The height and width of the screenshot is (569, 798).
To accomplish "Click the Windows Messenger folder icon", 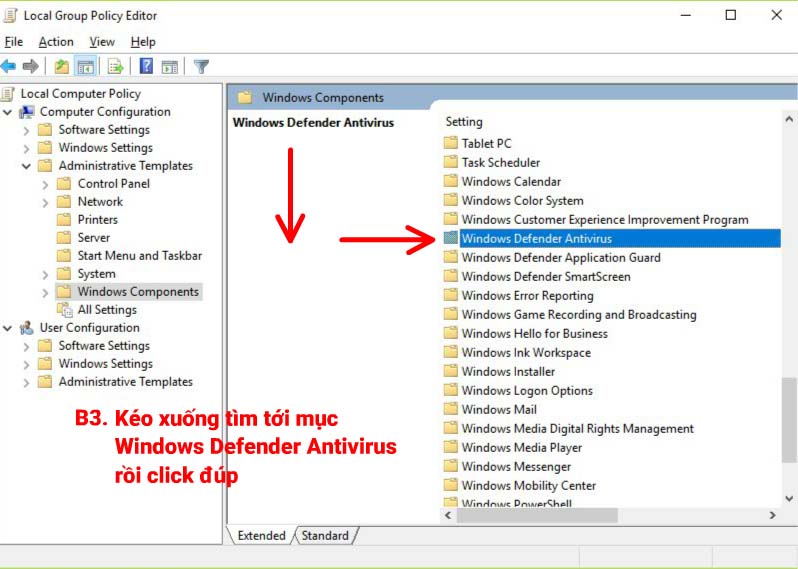I will (450, 466).
